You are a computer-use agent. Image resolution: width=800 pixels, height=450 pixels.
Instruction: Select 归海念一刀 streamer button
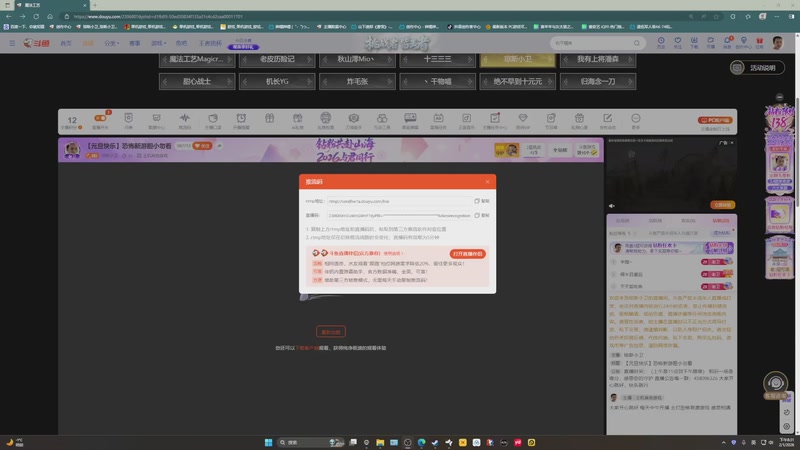click(598, 81)
